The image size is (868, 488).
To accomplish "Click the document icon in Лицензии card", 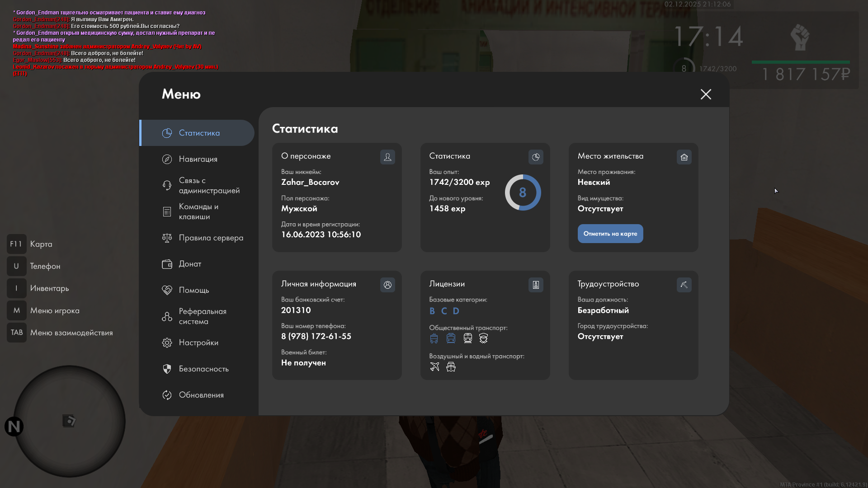I will (536, 285).
